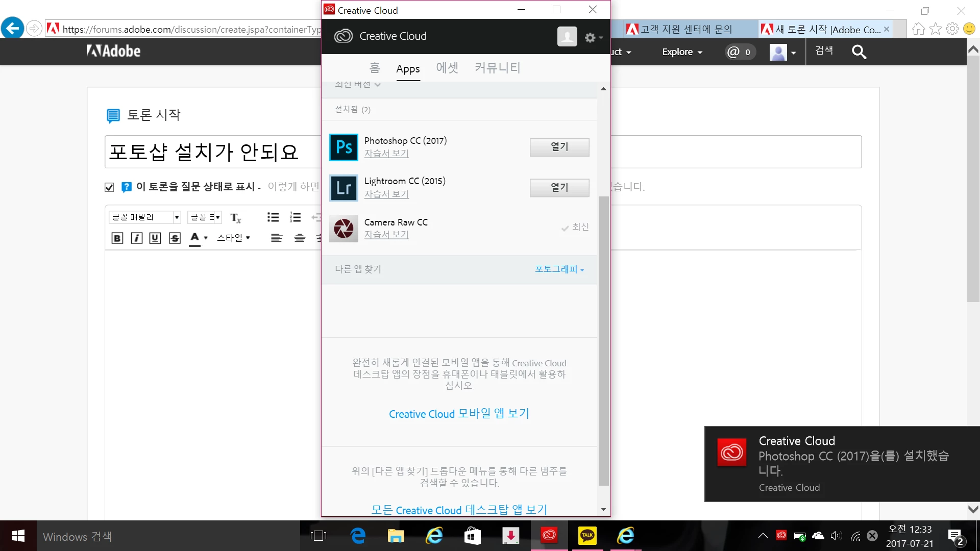Screen dimensions: 980x551
Task: Click 열기 button for Photoshop CC (2017)
Action: [559, 147]
